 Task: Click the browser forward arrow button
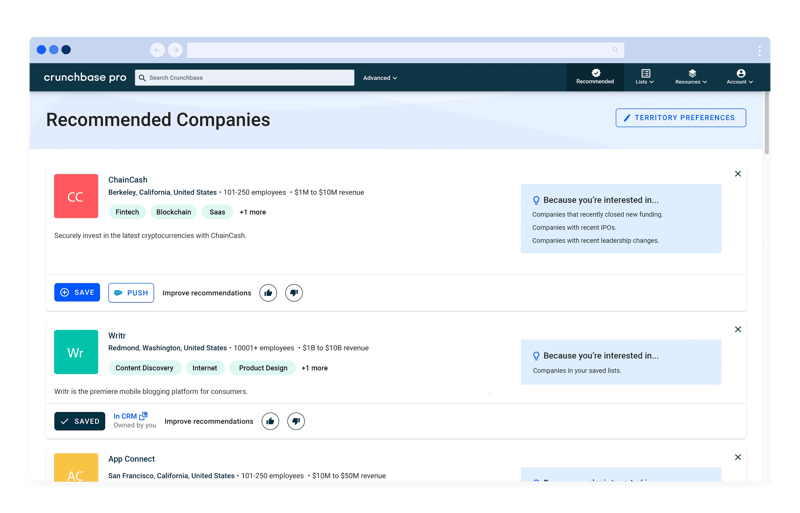pos(175,50)
